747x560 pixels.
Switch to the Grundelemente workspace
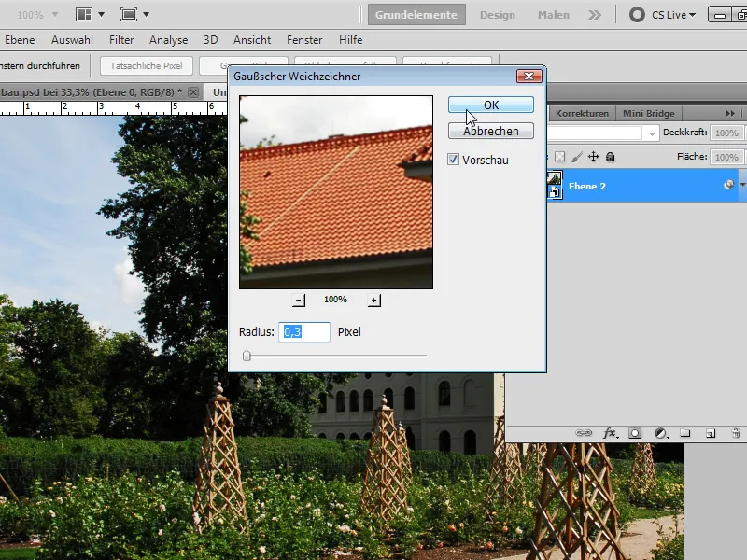pos(416,15)
